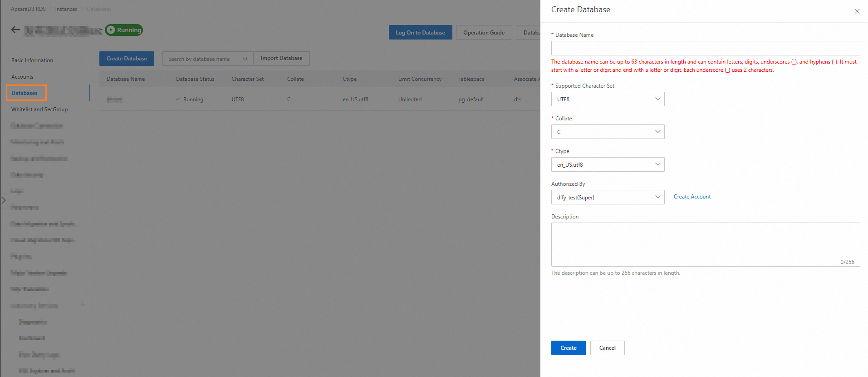Open the Authorized By account dropdown
The width and height of the screenshot is (868, 377).
tap(608, 197)
